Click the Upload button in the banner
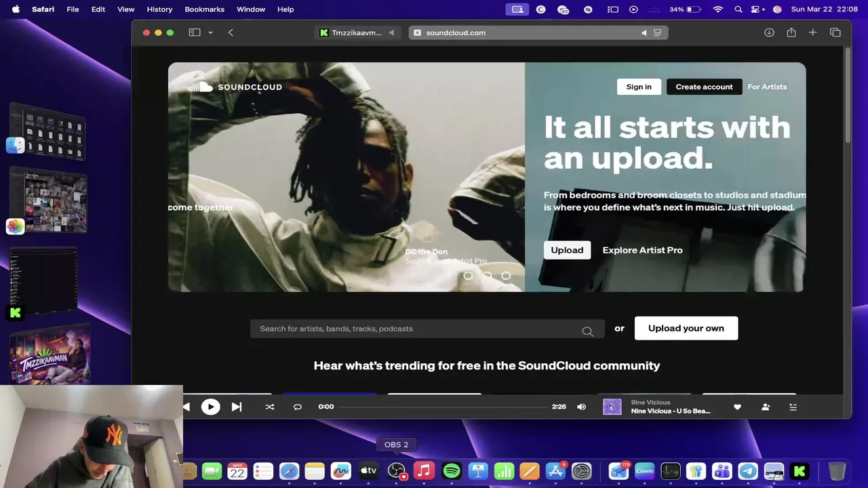The width and height of the screenshot is (868, 488). [567, 250]
